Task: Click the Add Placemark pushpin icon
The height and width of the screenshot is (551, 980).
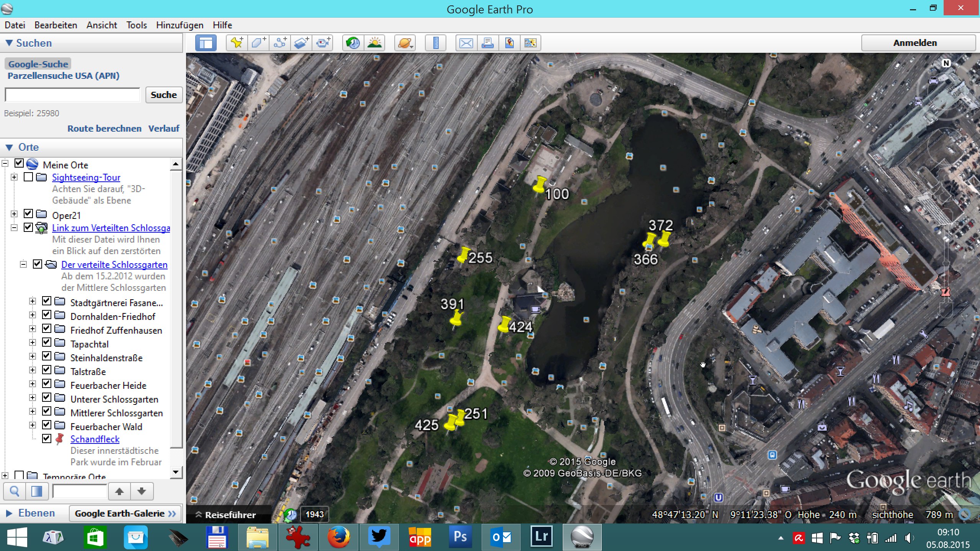Action: point(237,43)
